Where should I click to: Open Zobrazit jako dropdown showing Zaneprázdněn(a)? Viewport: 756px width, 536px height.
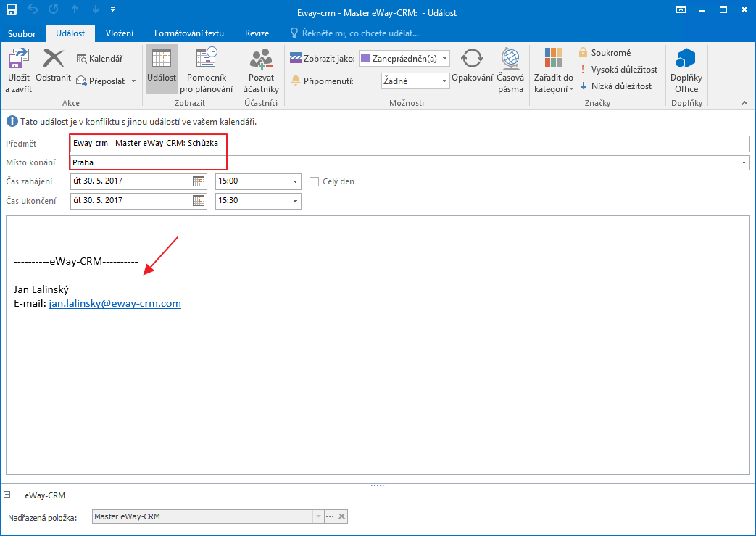coord(404,58)
